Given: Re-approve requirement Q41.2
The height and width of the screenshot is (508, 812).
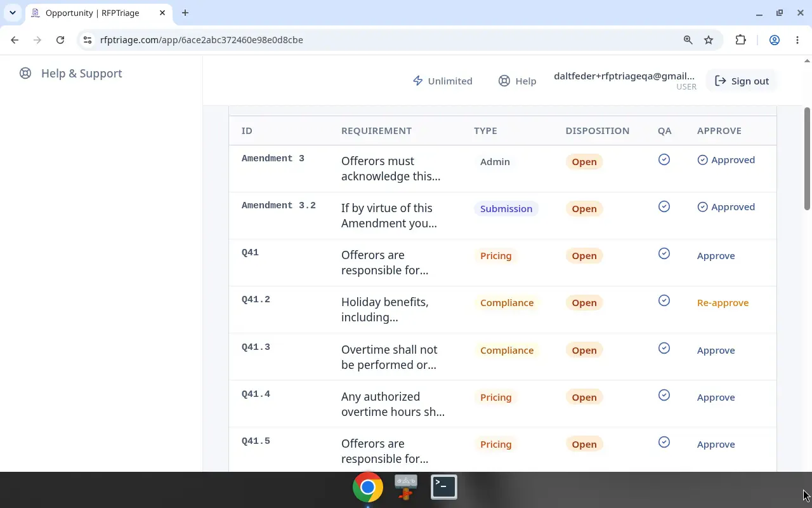Looking at the screenshot, I should (x=723, y=302).
